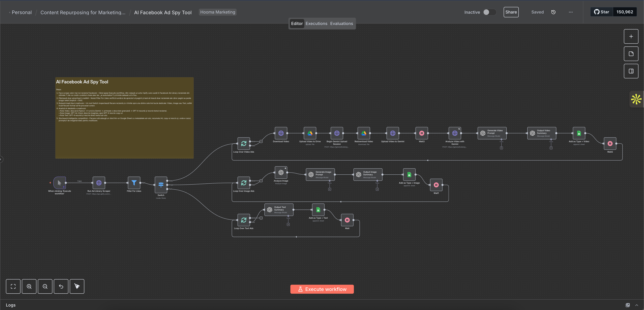The height and width of the screenshot is (310, 644).
Task: Click the zoom to fit canvas icon
Action: pyautogui.click(x=13, y=286)
